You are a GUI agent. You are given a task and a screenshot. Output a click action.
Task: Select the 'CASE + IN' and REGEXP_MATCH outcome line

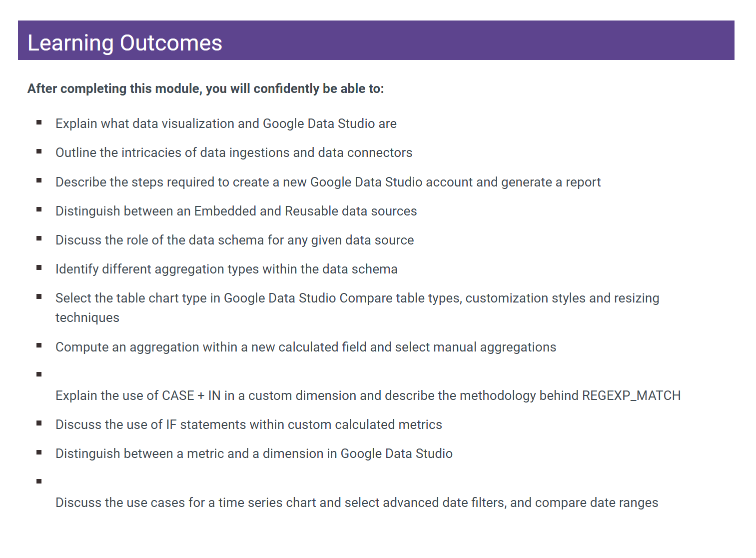click(368, 395)
